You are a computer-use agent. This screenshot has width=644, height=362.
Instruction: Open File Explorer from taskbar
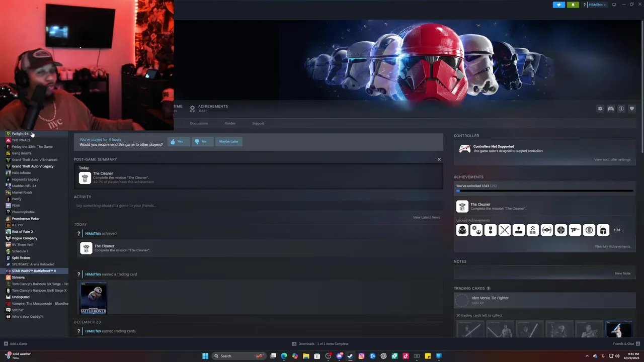(x=306, y=356)
